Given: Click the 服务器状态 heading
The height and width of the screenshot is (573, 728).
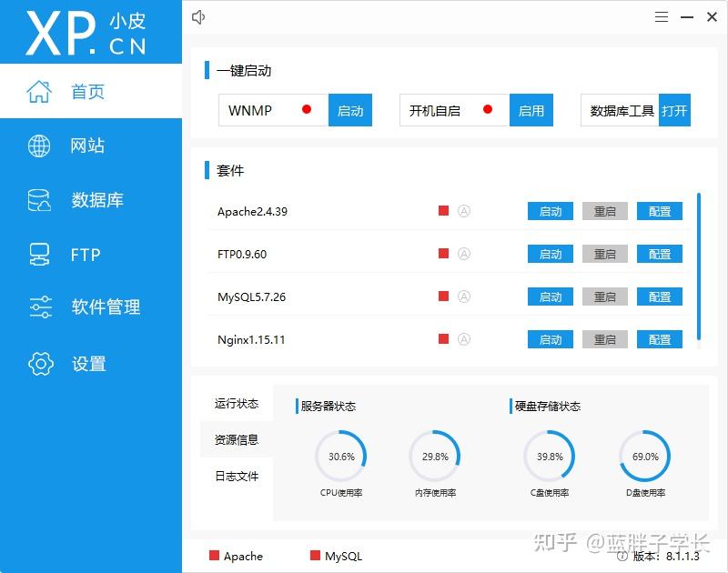Looking at the screenshot, I should point(328,406).
